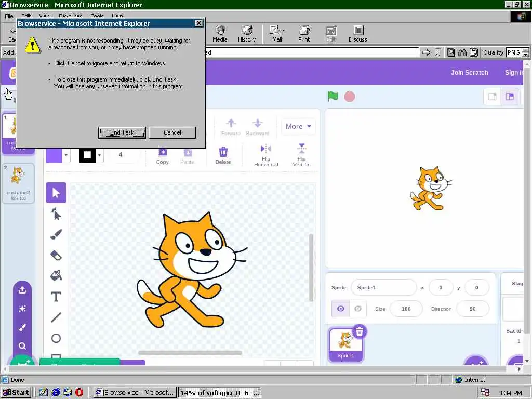Switch to small stage layout
The width and height of the screenshot is (532, 399).
pyautogui.click(x=493, y=97)
